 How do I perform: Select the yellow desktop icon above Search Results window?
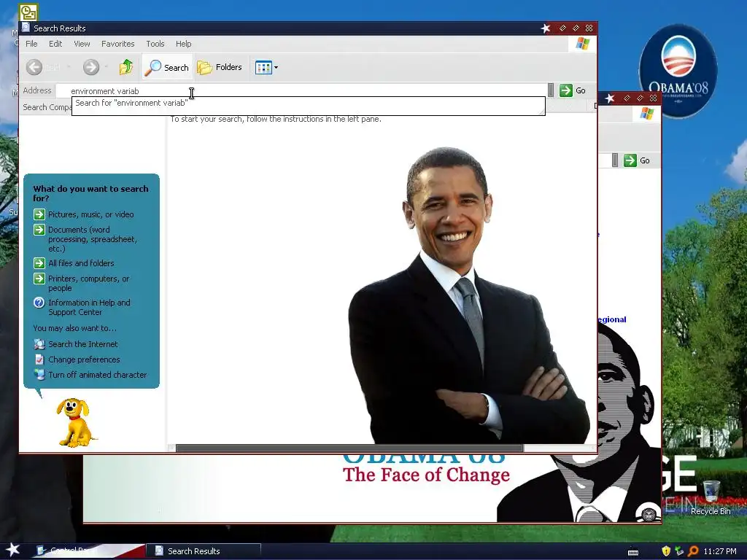pos(28,12)
